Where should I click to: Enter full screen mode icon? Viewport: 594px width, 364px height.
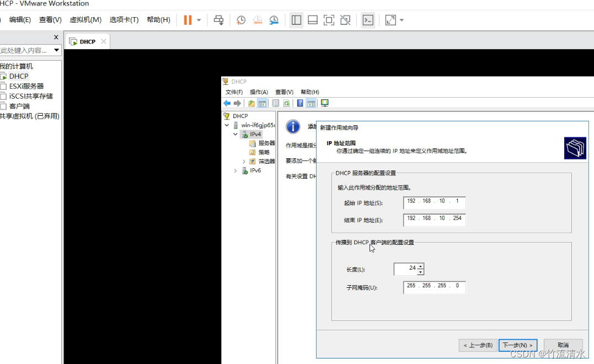329,20
